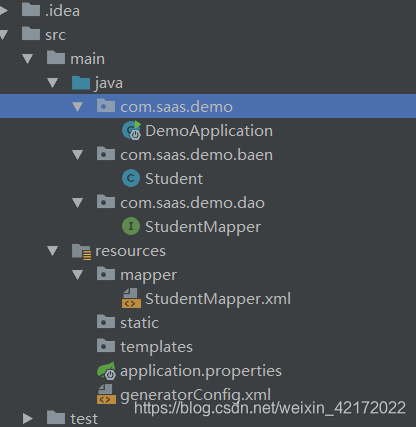This screenshot has height=427, width=416.
Task: Click the blue java source folder icon
Action: coord(81,82)
